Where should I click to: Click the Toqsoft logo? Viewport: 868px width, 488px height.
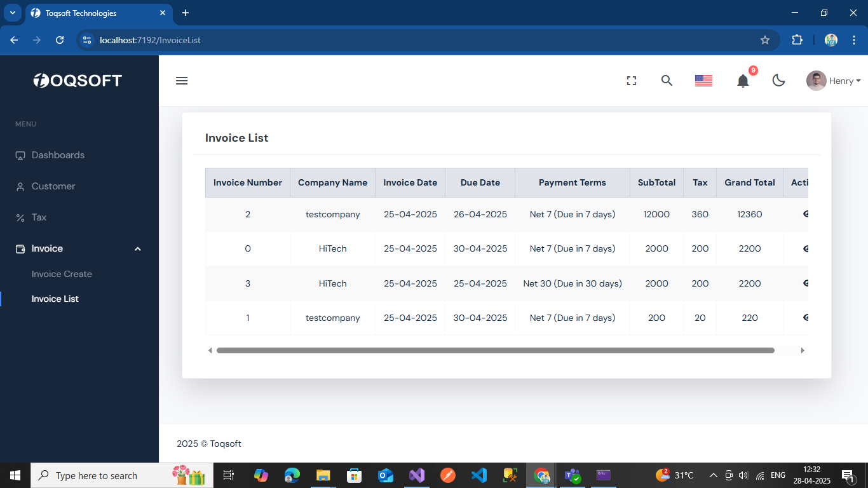(78, 81)
